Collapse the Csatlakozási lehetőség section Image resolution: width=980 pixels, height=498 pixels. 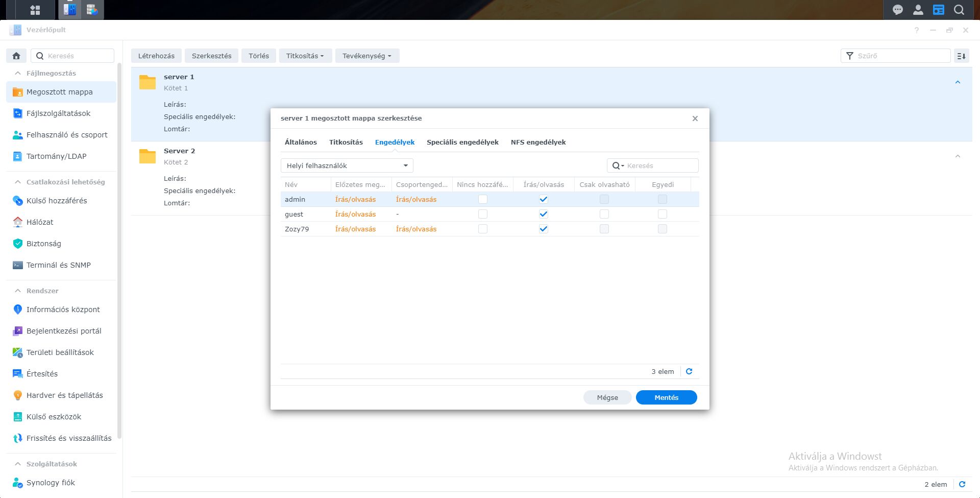click(18, 182)
